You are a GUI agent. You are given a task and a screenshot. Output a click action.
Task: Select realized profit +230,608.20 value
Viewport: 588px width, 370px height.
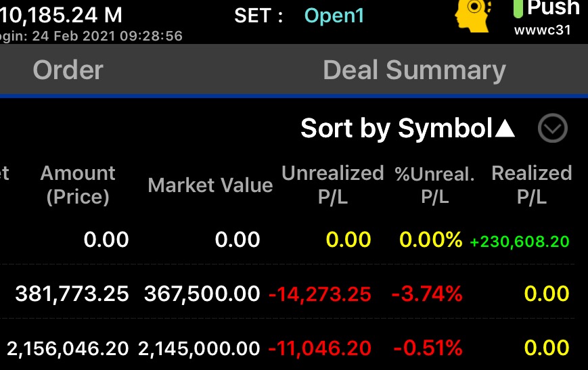click(x=520, y=241)
